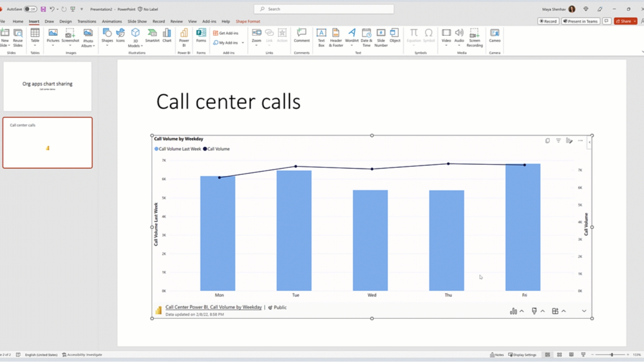Open the Zoom insert option
Image resolution: width=644 pixels, height=362 pixels.
pyautogui.click(x=256, y=37)
